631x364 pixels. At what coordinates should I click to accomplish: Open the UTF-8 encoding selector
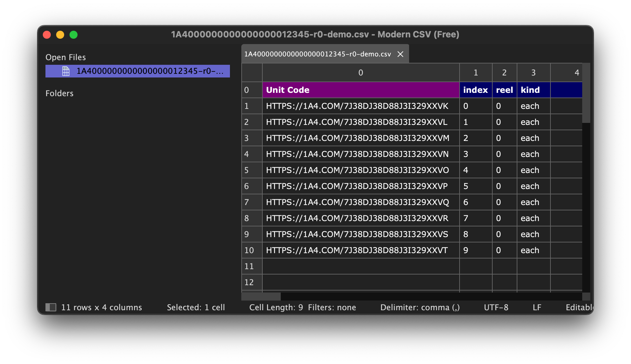click(496, 307)
